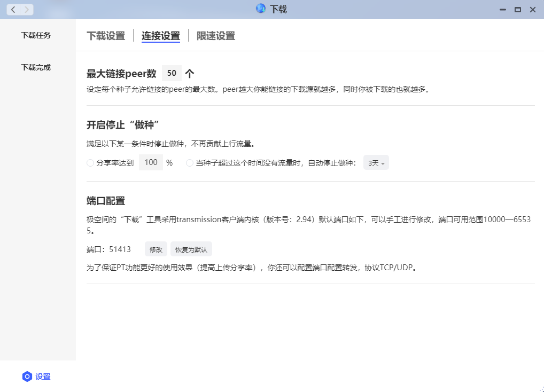Click the hexagon 设置 icon in sidebar
The image size is (544, 392).
(27, 377)
